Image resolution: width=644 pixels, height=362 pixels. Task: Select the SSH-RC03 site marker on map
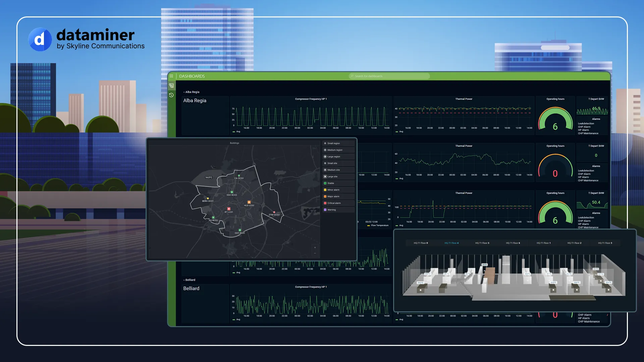(x=232, y=192)
